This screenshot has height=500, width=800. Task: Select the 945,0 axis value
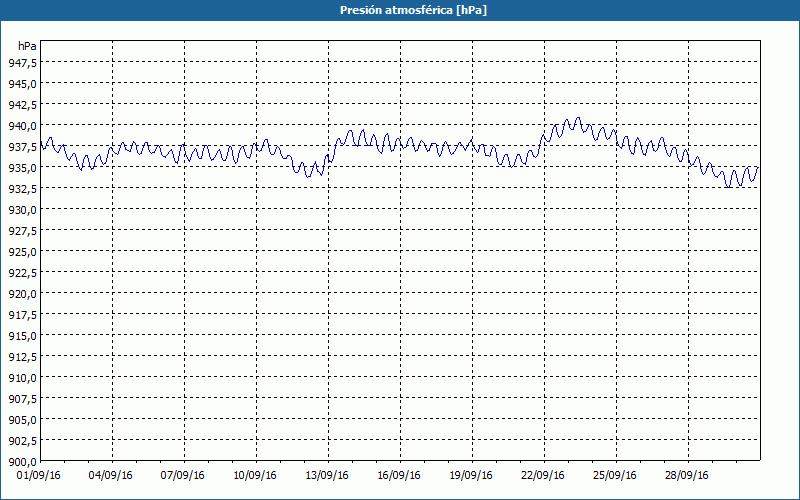[22, 83]
